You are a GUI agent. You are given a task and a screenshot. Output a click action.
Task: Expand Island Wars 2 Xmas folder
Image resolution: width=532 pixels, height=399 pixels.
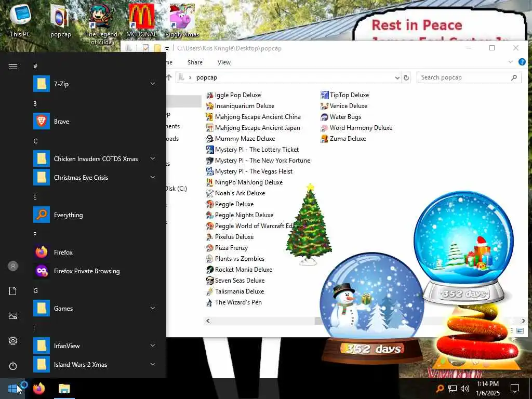point(153,364)
